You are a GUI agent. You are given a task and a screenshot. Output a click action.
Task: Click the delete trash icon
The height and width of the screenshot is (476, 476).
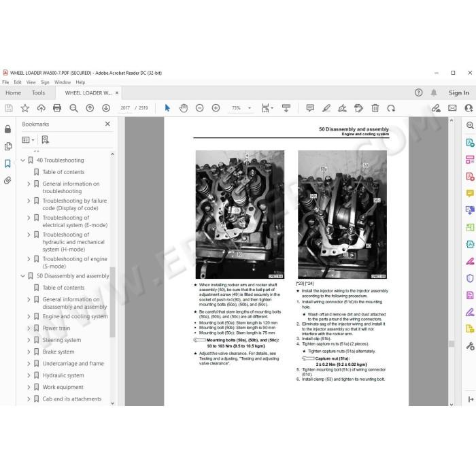[375, 108]
